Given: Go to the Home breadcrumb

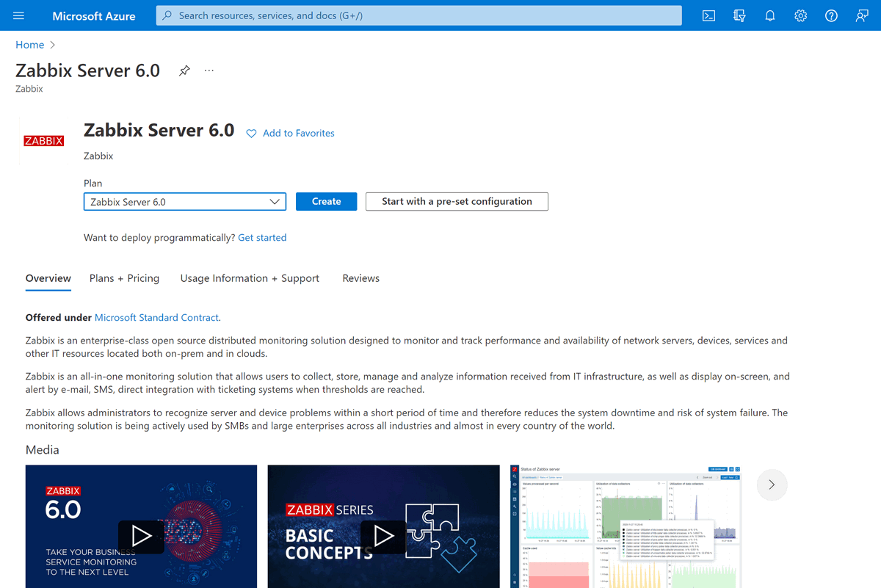Looking at the screenshot, I should 30,45.
